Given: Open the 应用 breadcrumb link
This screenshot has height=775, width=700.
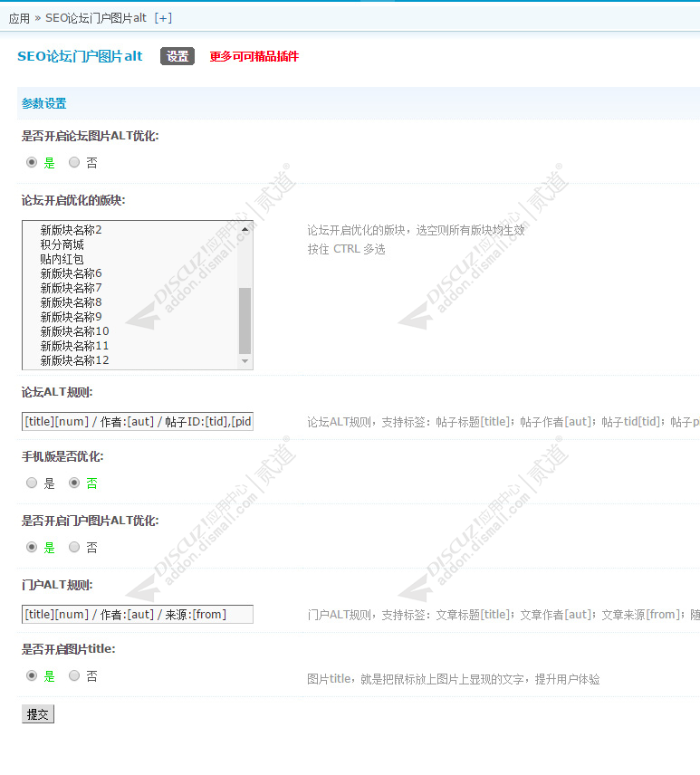Looking at the screenshot, I should point(19,18).
